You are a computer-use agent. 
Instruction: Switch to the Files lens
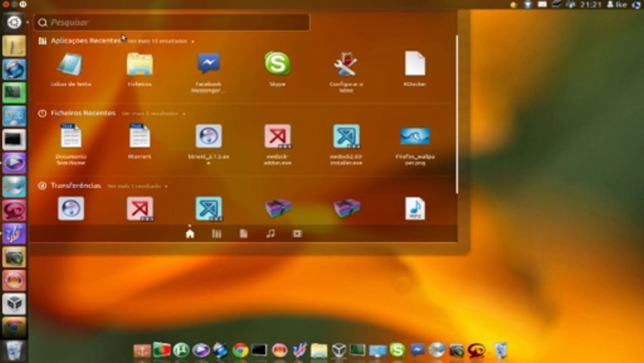click(244, 233)
